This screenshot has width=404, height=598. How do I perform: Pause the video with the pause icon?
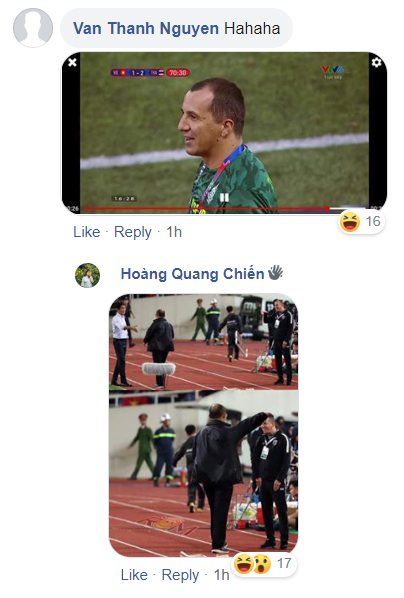224,197
